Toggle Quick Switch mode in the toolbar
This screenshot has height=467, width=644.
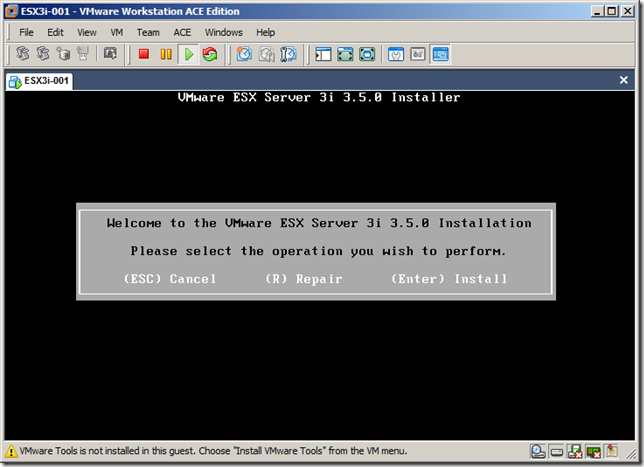367,54
